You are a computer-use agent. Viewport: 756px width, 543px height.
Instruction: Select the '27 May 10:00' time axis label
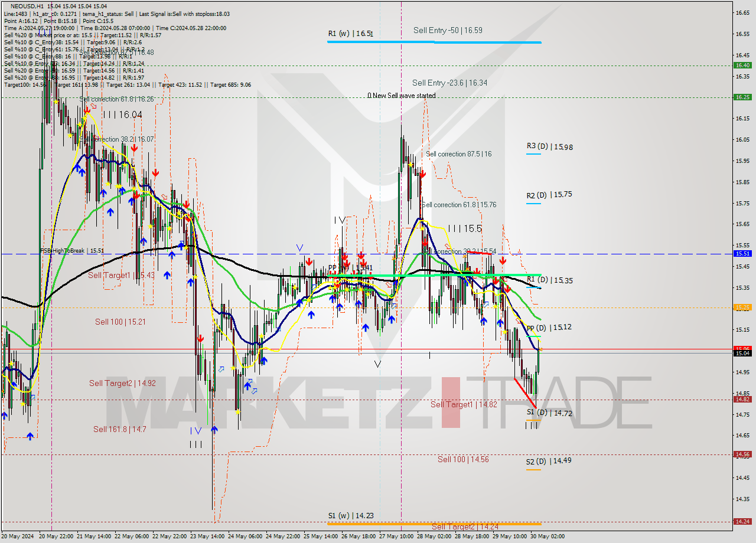tap(396, 537)
